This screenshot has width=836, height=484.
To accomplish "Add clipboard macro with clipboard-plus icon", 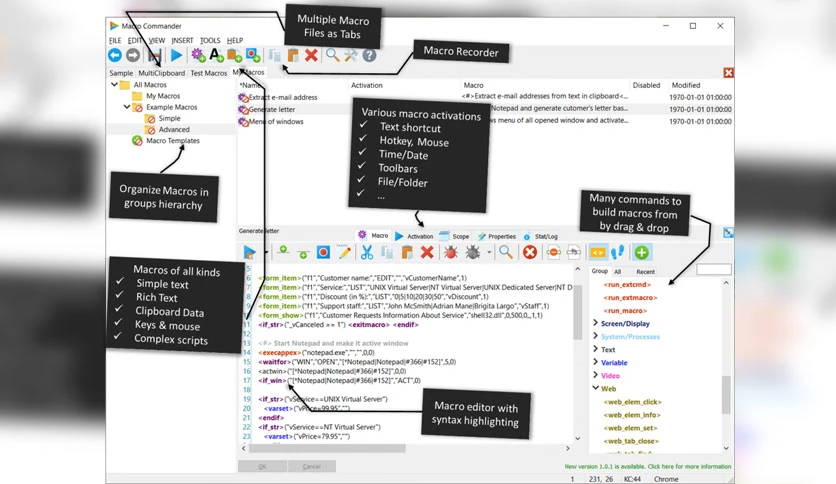I will (x=234, y=55).
